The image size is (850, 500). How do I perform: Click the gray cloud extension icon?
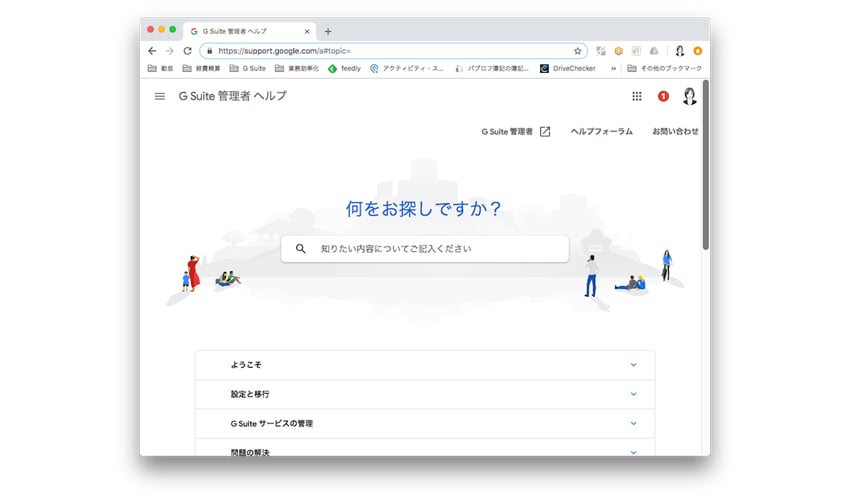tap(654, 51)
